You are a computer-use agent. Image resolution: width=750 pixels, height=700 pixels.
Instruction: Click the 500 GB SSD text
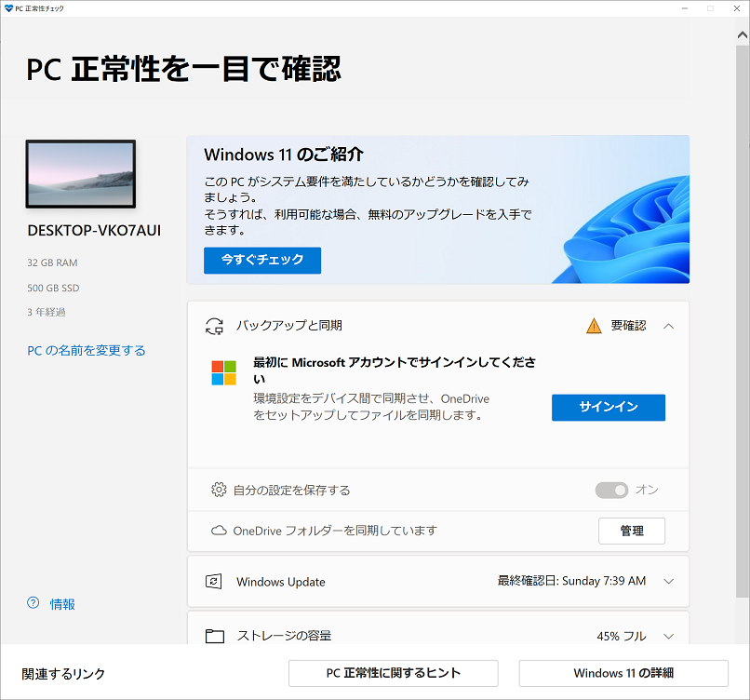coord(53,288)
